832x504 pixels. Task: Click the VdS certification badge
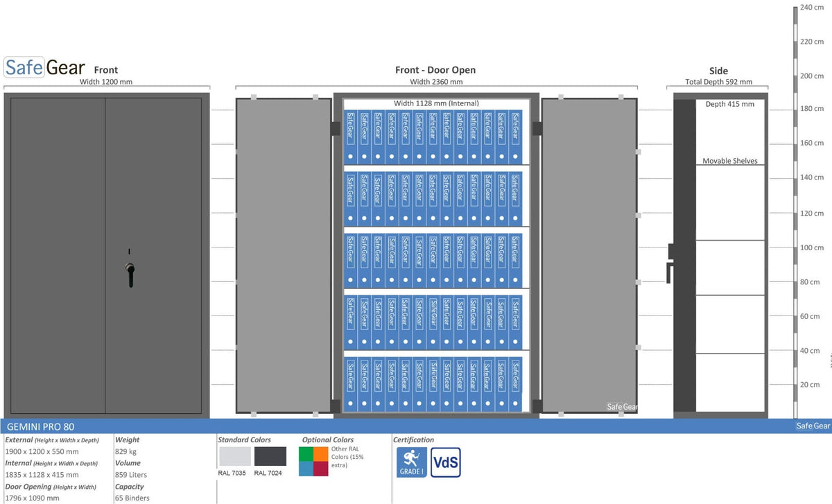tap(446, 462)
